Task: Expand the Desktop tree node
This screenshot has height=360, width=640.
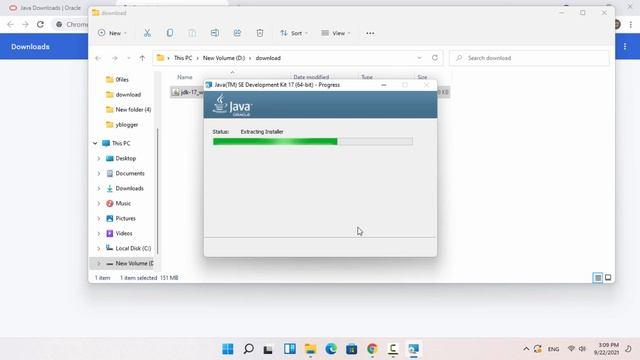Action: 98,158
